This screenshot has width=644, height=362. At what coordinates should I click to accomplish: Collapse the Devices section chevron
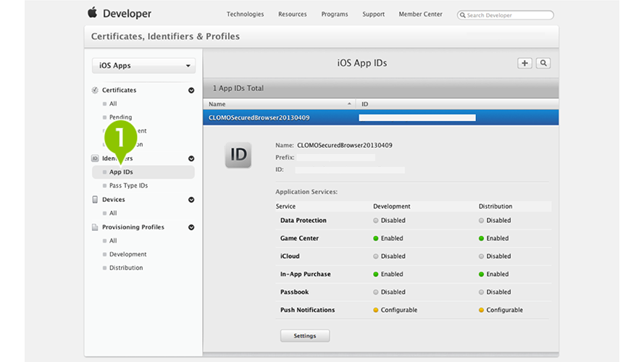click(x=191, y=200)
